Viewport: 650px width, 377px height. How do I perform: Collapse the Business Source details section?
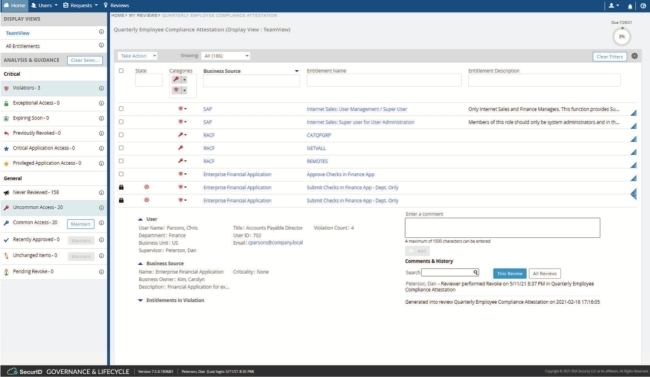point(140,263)
